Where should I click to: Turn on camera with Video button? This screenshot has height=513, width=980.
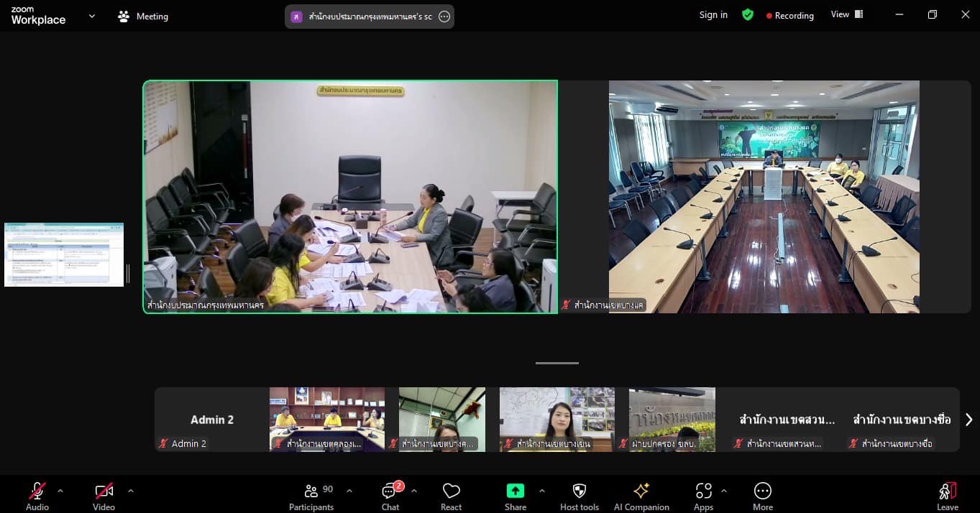pos(104,495)
